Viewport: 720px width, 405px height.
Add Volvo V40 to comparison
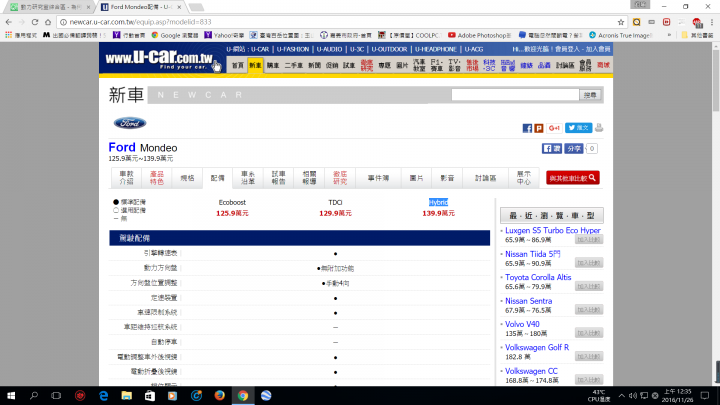589,333
